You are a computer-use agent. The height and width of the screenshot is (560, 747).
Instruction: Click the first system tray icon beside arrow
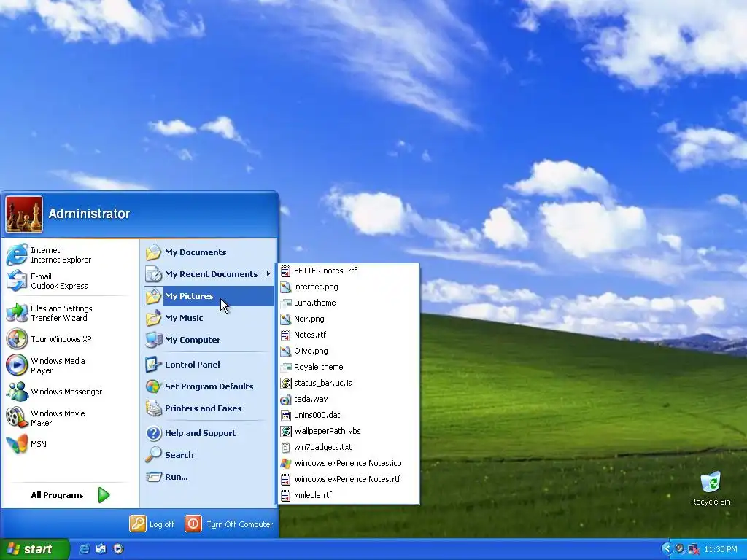coord(680,549)
